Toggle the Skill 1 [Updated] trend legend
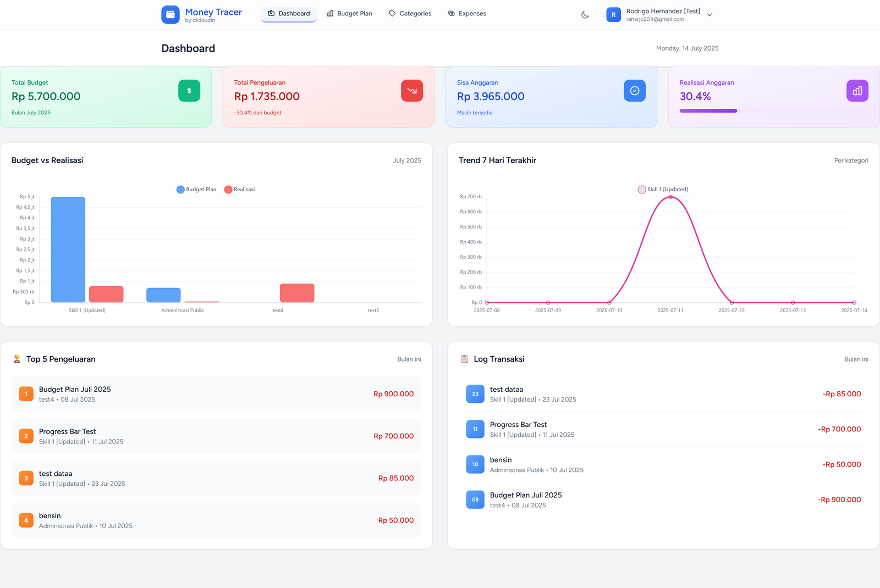The width and height of the screenshot is (880, 588). click(663, 190)
